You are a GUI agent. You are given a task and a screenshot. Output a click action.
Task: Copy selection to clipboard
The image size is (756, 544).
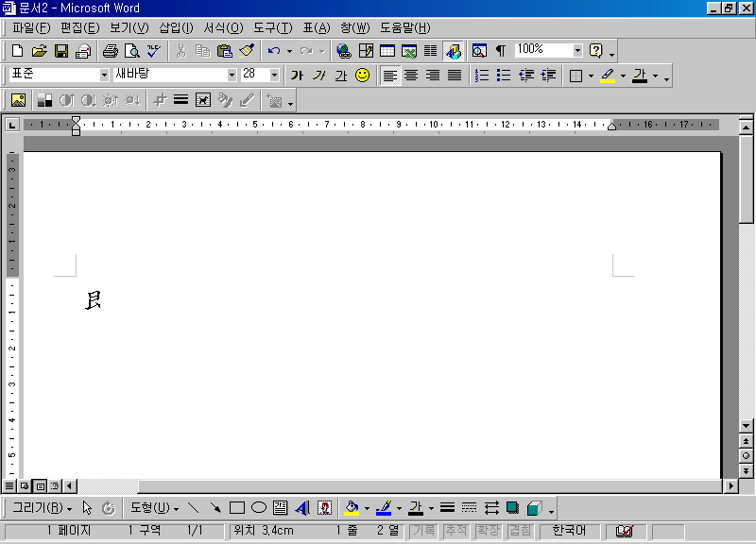coord(202,51)
